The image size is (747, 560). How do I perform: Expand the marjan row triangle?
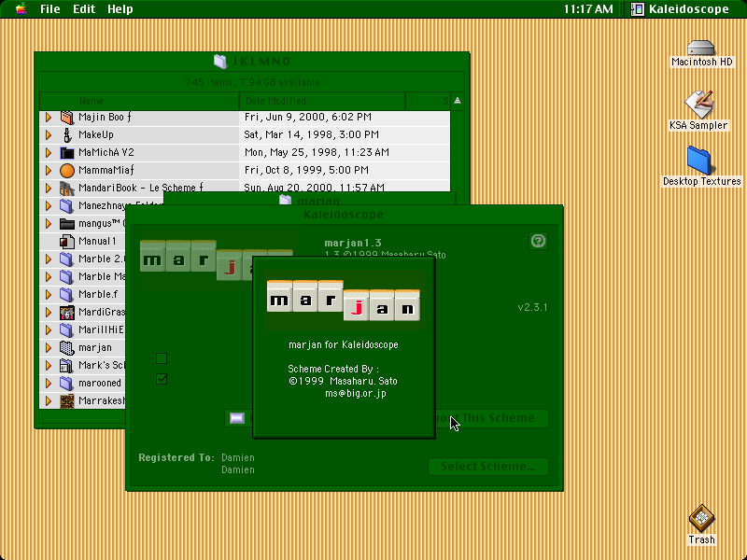pos(49,347)
